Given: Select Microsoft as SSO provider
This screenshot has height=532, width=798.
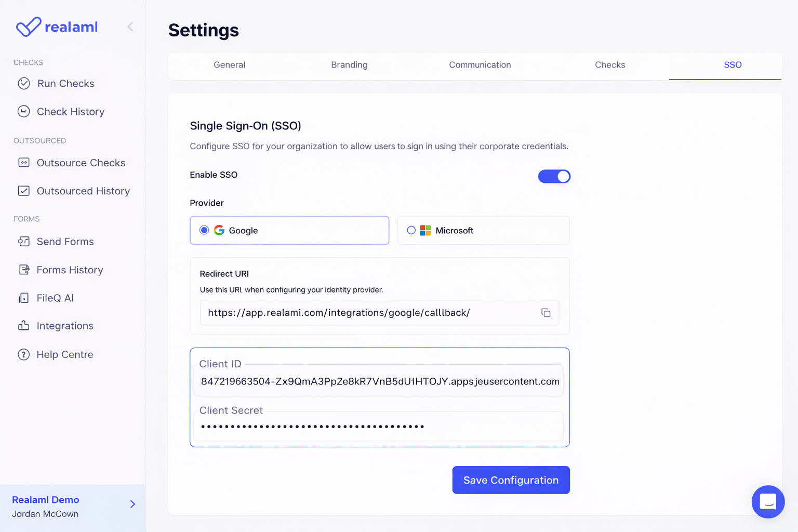Looking at the screenshot, I should [x=411, y=230].
